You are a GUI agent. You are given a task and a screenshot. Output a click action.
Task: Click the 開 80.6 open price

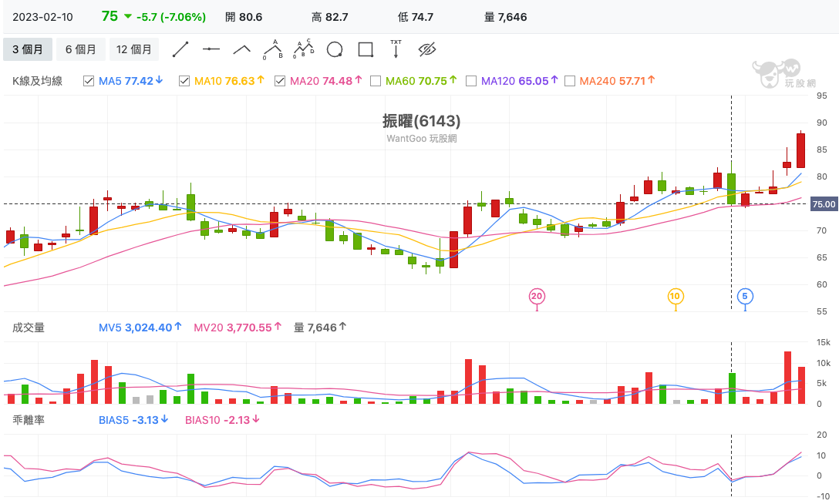click(x=244, y=17)
